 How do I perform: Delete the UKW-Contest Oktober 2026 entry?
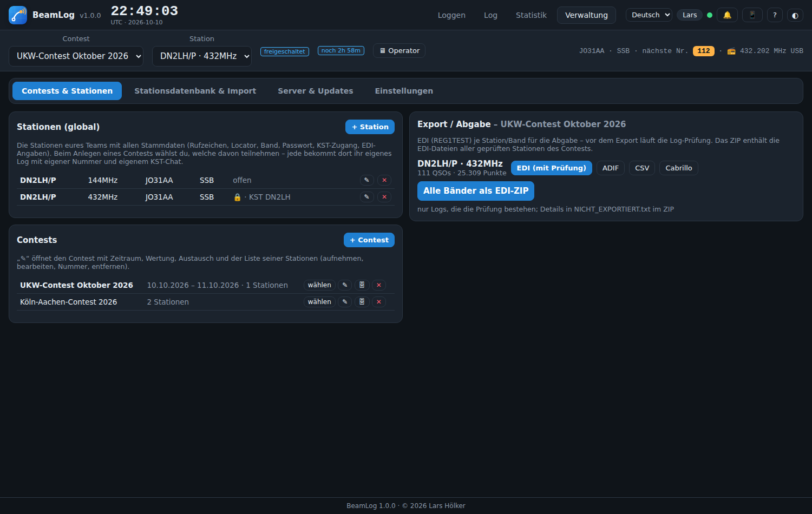[x=379, y=285]
